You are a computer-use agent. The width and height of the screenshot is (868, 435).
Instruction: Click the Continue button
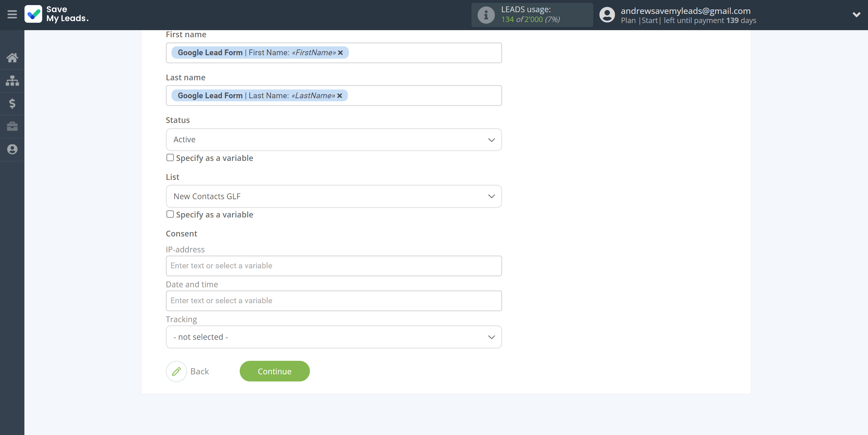coord(275,371)
